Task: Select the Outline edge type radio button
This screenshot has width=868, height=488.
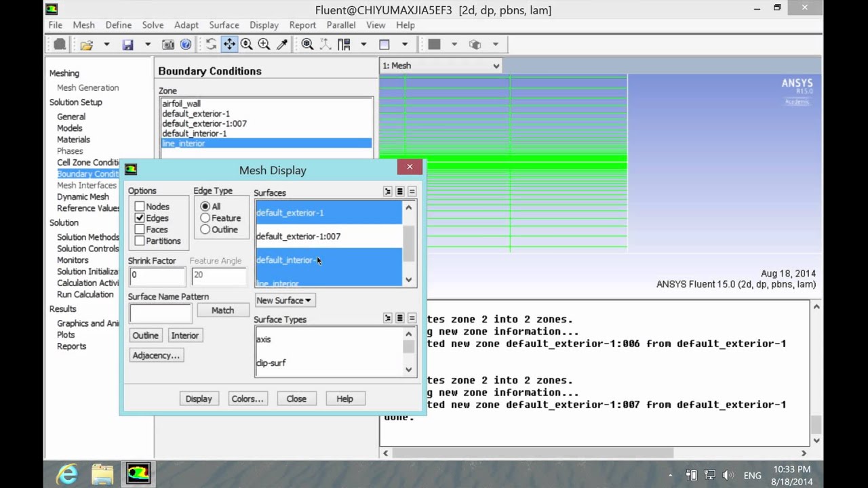Action: click(205, 229)
